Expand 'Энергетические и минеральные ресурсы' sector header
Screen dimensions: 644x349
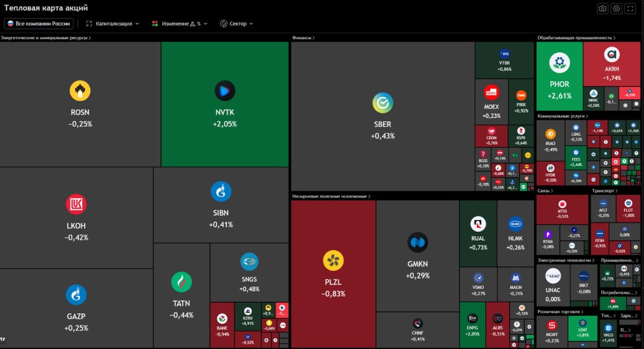point(46,38)
